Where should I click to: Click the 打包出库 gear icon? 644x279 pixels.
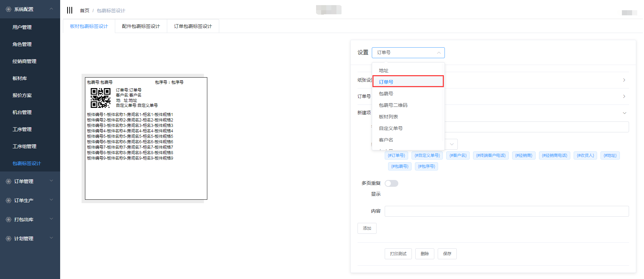pos(8,219)
